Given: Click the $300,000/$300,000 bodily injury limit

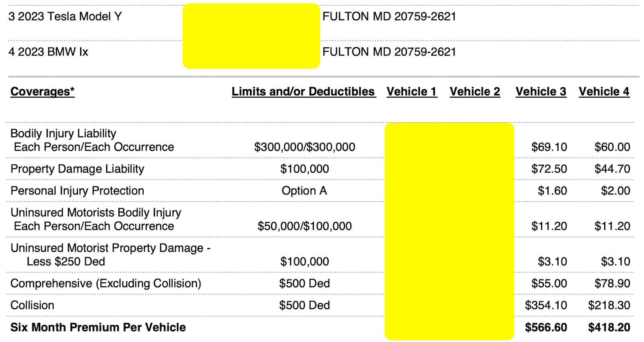Looking at the screenshot, I should tap(305, 147).
